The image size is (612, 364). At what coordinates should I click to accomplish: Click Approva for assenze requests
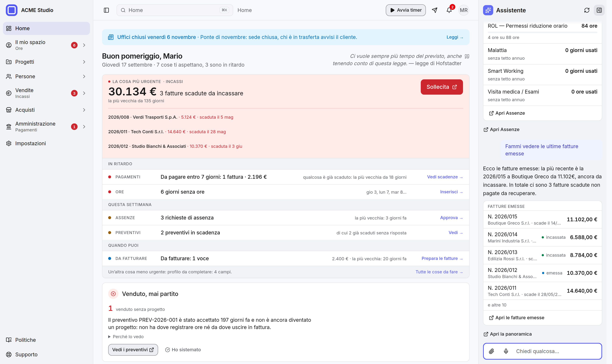click(x=452, y=217)
